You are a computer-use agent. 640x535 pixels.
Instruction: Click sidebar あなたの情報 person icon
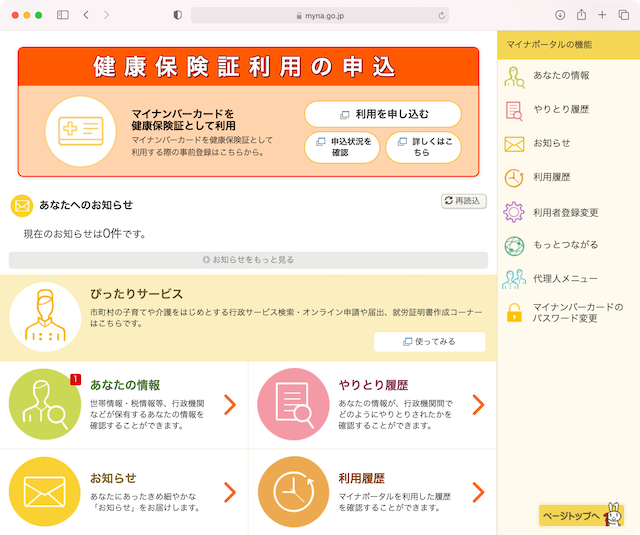[x=514, y=78]
